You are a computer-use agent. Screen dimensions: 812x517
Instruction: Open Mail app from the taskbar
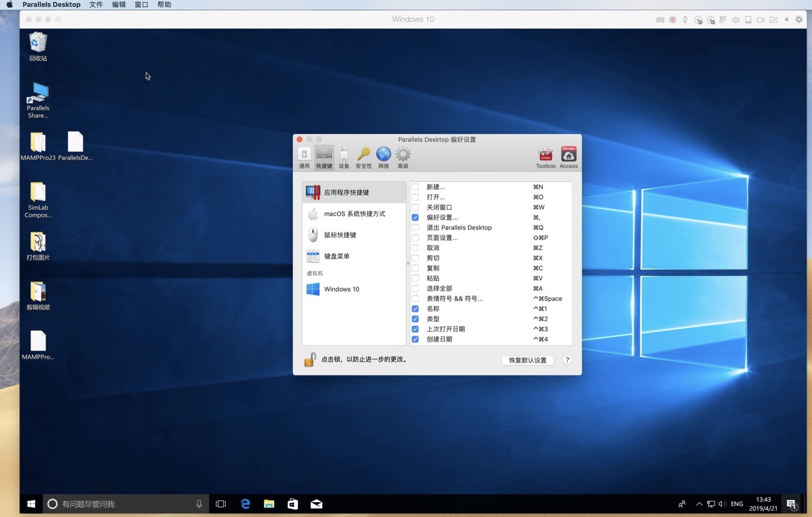click(x=316, y=504)
